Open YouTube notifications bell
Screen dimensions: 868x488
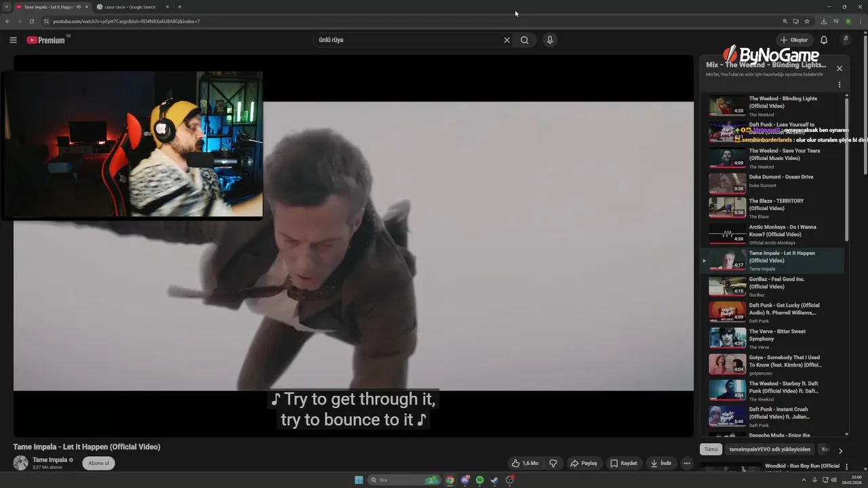coord(824,40)
